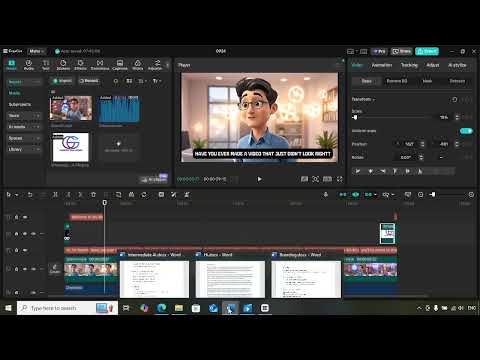This screenshot has width=480, height=360.
Task: Click the timeline zoom out icon
Action: 421,195
